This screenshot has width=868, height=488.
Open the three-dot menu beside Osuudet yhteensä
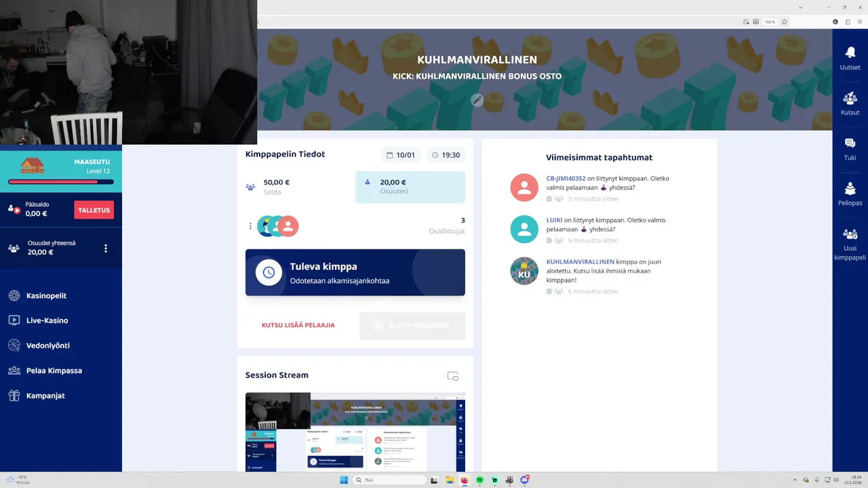[x=105, y=249]
